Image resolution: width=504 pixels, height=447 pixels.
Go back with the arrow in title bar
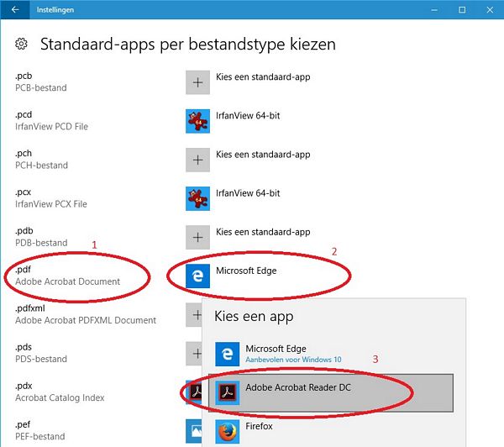click(15, 9)
